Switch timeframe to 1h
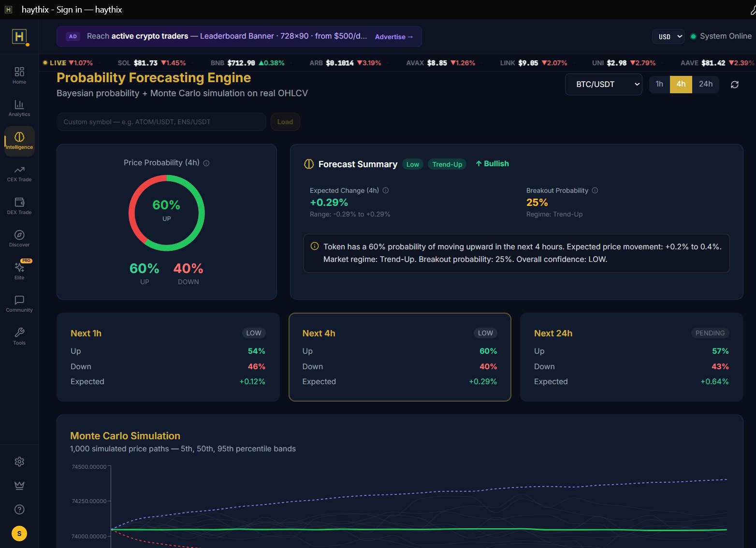The height and width of the screenshot is (548, 756). (x=659, y=84)
